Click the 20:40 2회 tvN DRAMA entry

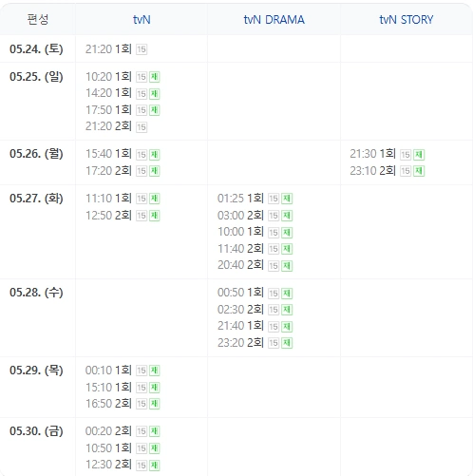(x=240, y=265)
